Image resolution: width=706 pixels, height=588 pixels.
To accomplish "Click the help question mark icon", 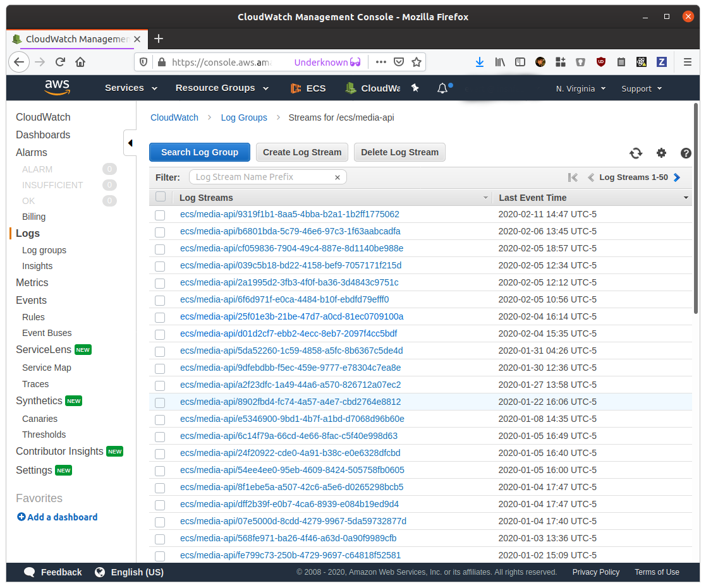I will (686, 153).
